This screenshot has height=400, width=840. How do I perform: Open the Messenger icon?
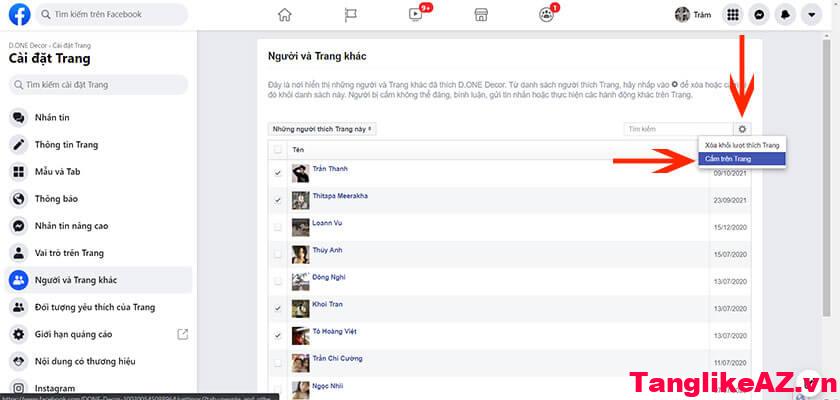pos(761,15)
